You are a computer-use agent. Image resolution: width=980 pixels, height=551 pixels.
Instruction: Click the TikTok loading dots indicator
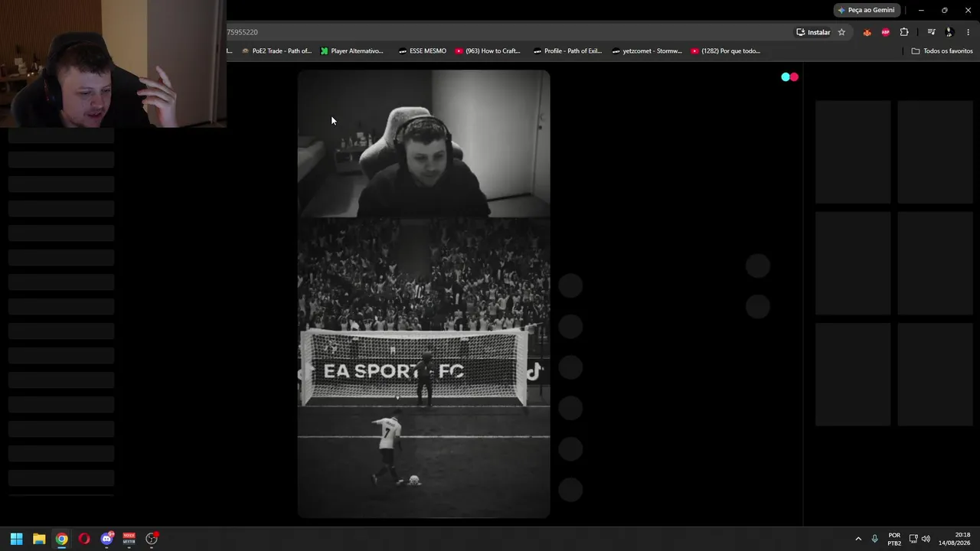pos(789,77)
